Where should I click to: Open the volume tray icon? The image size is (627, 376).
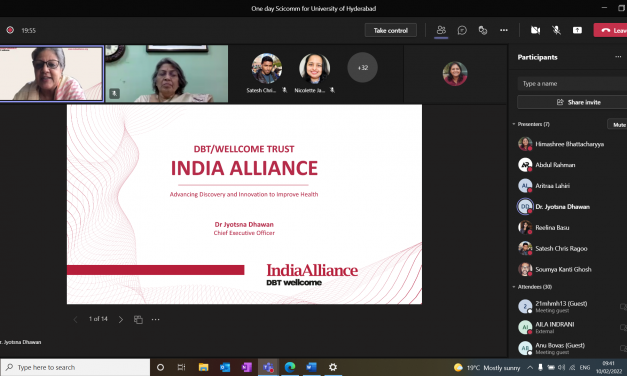click(x=561, y=368)
